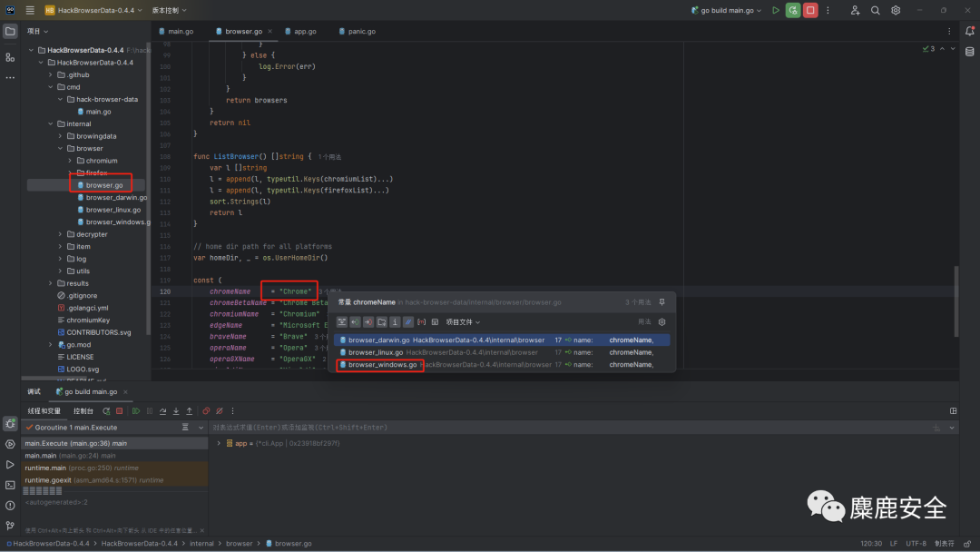Click Step Out in debug toolbar
Screen dimensions: 980x552
click(189, 410)
